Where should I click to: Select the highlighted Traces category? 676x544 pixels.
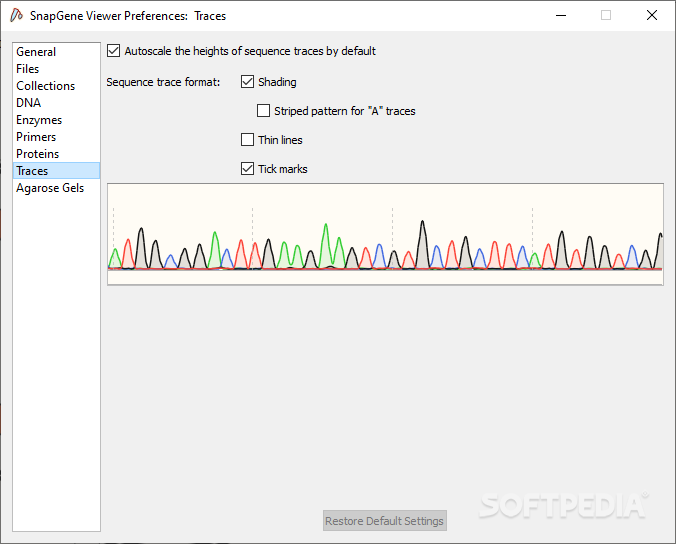[x=32, y=171]
